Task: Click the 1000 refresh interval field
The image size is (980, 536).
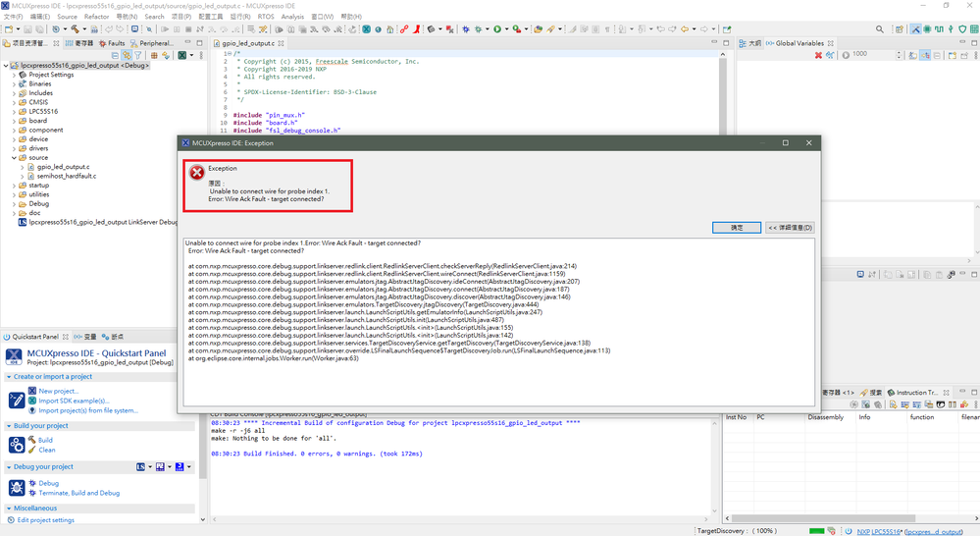Action: point(873,55)
